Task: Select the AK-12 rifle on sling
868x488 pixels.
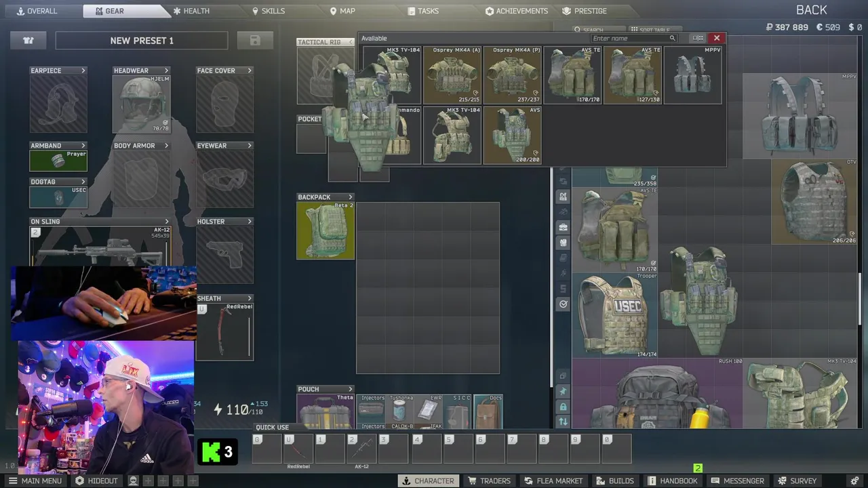Action: (100, 247)
